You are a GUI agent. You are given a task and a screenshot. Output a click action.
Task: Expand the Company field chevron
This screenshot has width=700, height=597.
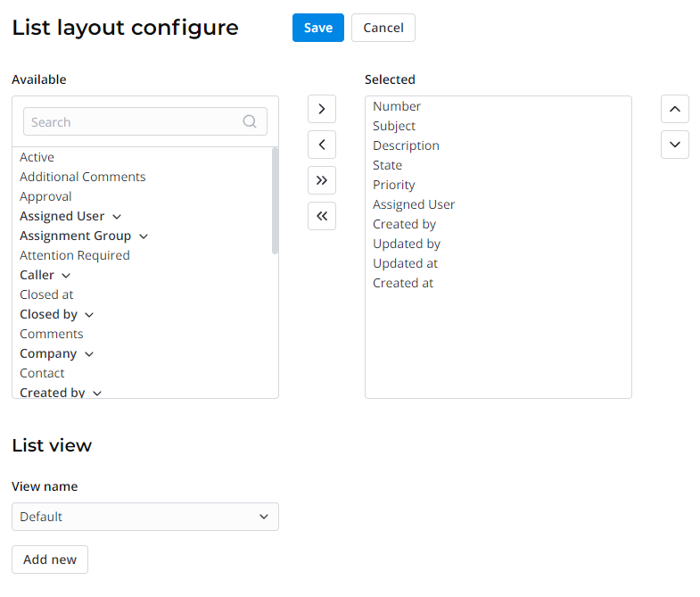pos(89,354)
